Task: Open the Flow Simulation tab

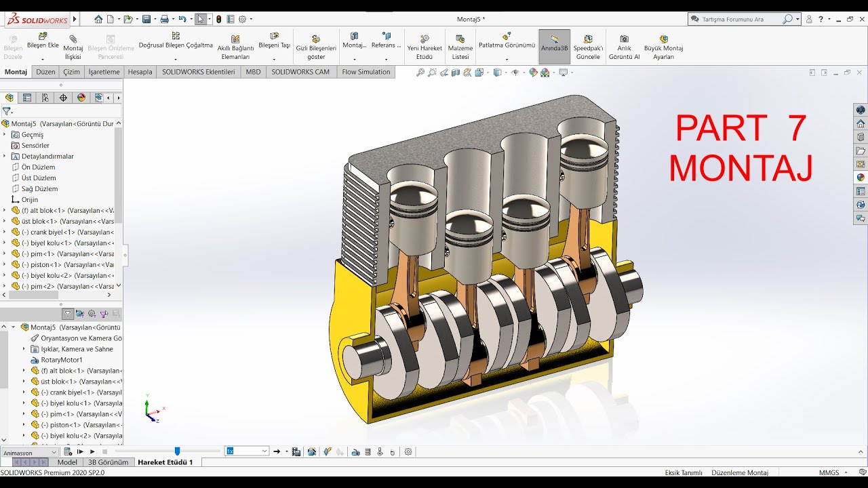Action: coord(366,72)
